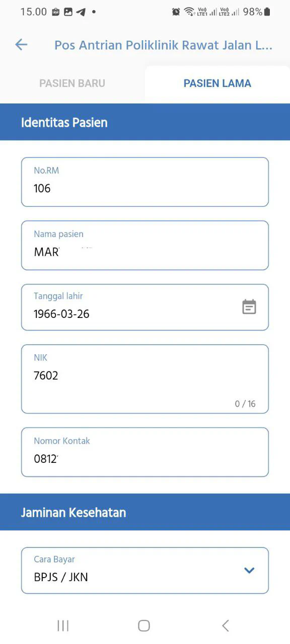The image size is (290, 644).
Task: Tap Android recent apps navigation icon
Action: (63, 625)
